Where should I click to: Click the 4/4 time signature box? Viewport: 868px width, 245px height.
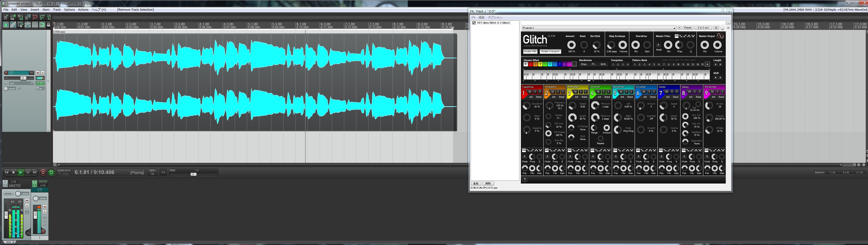(x=163, y=172)
